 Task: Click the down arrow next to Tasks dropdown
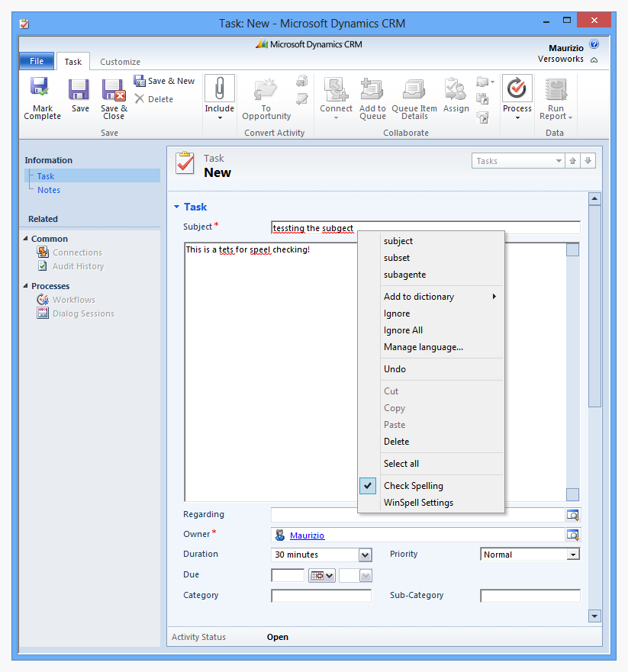(x=588, y=161)
